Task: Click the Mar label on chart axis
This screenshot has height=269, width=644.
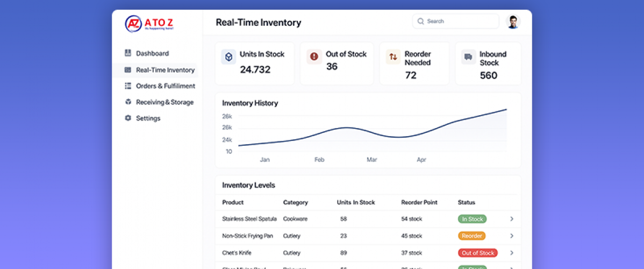Action: (x=371, y=160)
